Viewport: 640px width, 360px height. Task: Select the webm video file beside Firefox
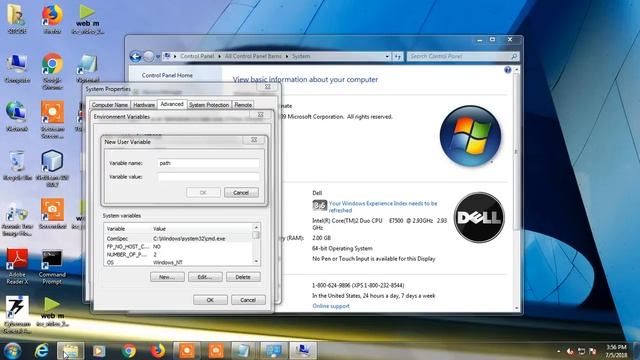87,19
